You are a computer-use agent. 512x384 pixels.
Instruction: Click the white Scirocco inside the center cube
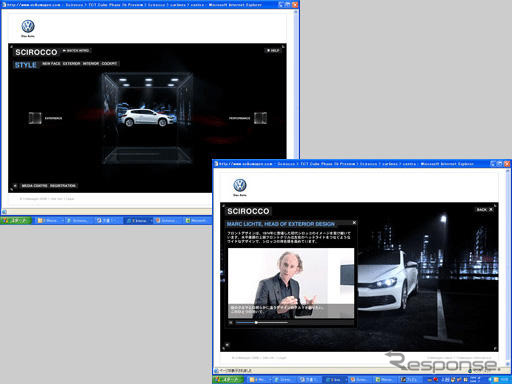click(147, 118)
